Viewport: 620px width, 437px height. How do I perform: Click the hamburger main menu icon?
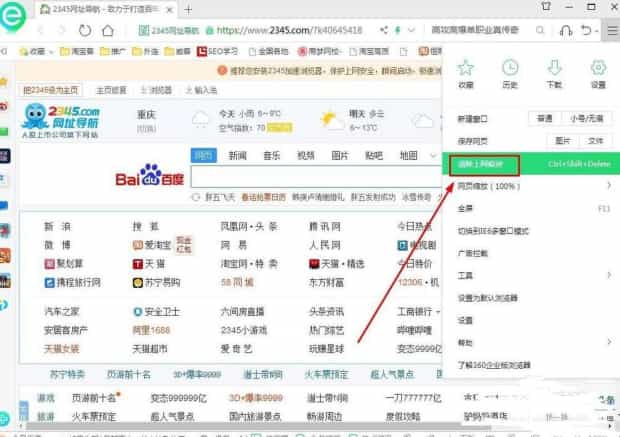(x=612, y=31)
